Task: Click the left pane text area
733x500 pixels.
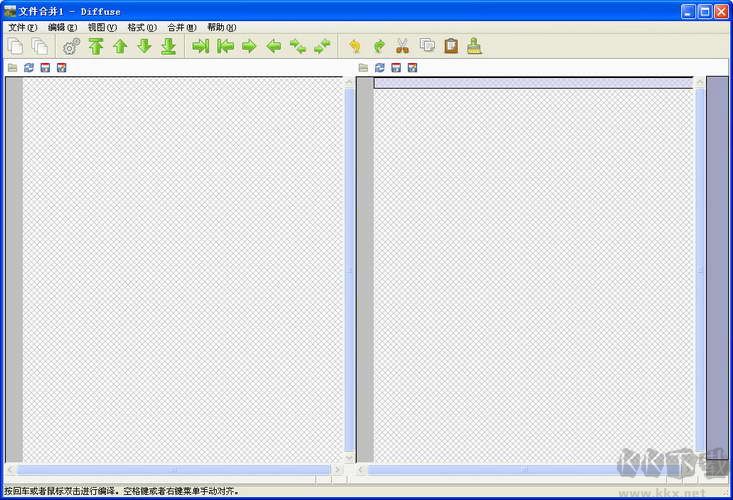Action: pyautogui.click(x=183, y=270)
